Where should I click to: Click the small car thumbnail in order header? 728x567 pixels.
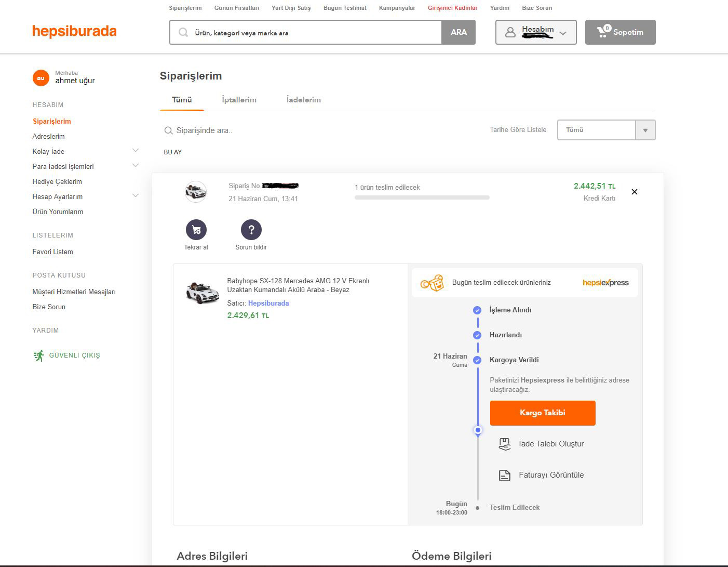[x=196, y=192]
